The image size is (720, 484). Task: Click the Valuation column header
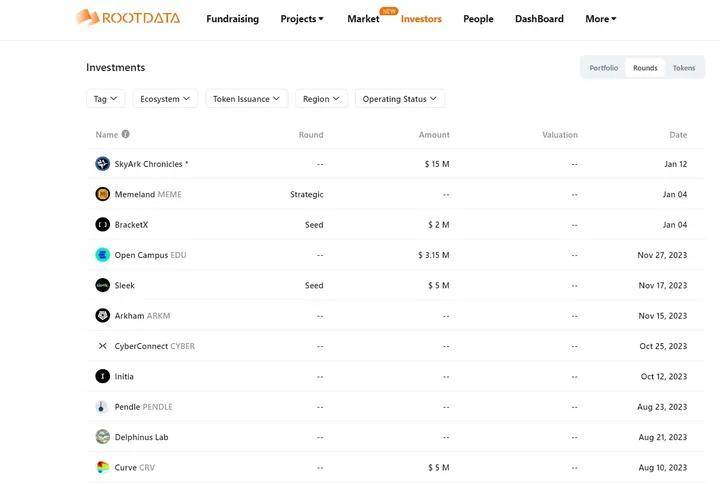pos(560,135)
